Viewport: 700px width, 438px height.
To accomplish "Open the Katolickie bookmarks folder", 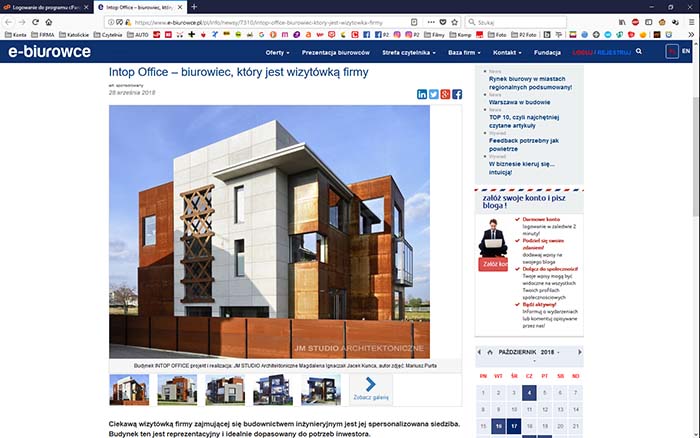I will pyautogui.click(x=74, y=34).
